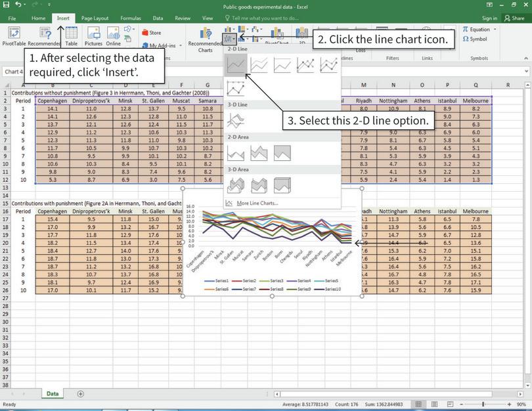Open Customize Quick Access Toolbar dropdown
Viewport: 532px width, 411px height.
coord(49,5)
